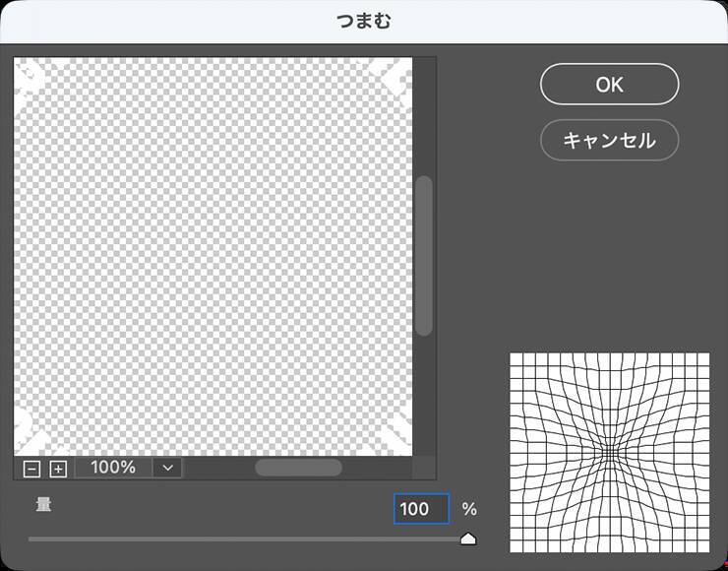This screenshot has width=728, height=571.
Task: Click the preview vertical scrollbar thumb
Action: tap(423, 256)
